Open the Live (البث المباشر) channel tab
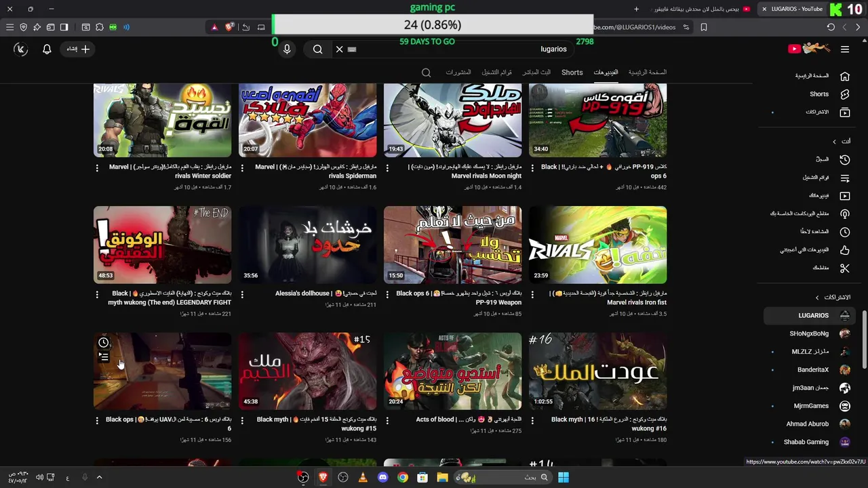 click(x=536, y=73)
